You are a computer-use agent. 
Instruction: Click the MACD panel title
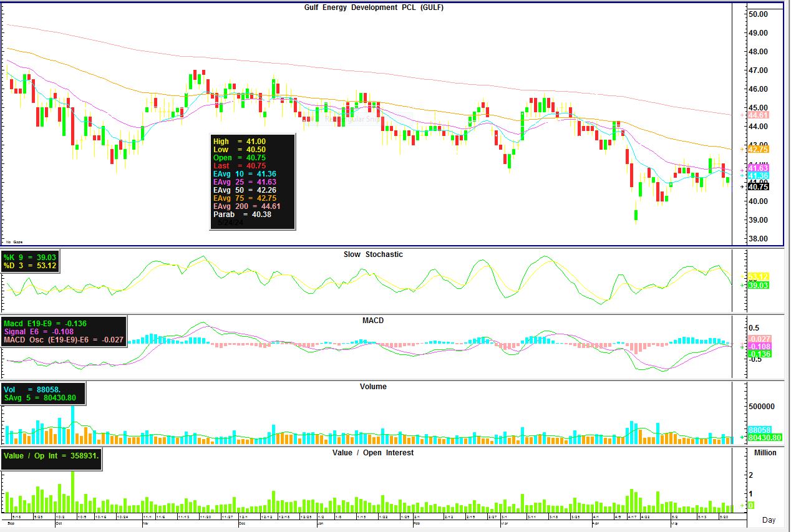tap(373, 321)
